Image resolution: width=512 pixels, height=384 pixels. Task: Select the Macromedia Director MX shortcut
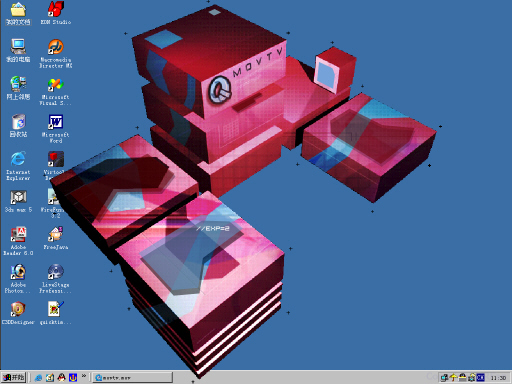point(55,53)
